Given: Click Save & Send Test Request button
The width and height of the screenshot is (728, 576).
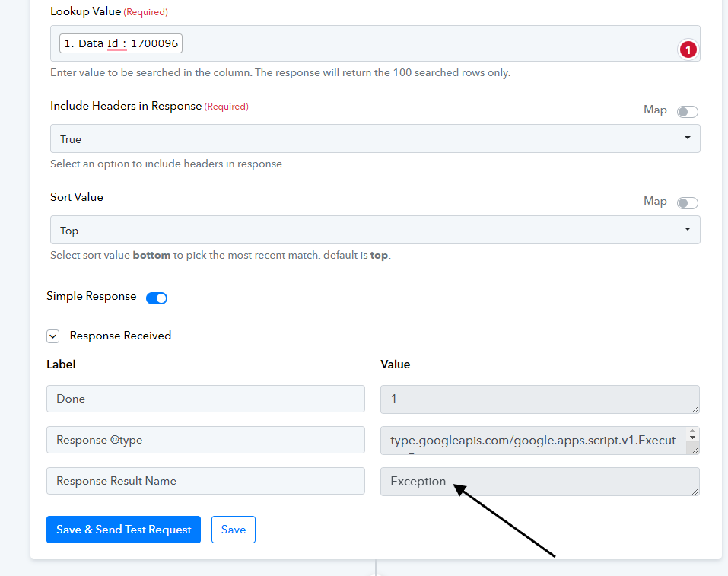Looking at the screenshot, I should (123, 530).
